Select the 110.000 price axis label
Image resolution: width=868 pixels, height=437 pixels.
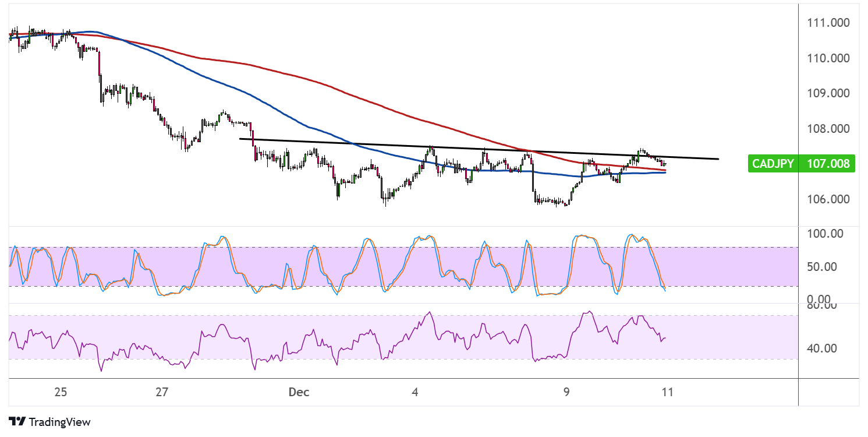830,58
